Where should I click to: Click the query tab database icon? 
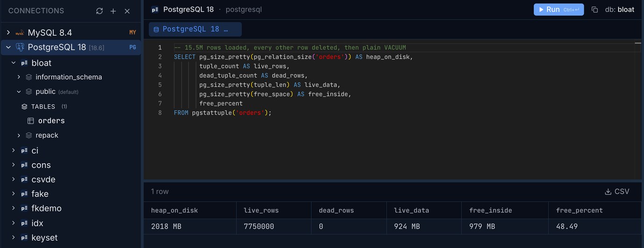tap(156, 29)
